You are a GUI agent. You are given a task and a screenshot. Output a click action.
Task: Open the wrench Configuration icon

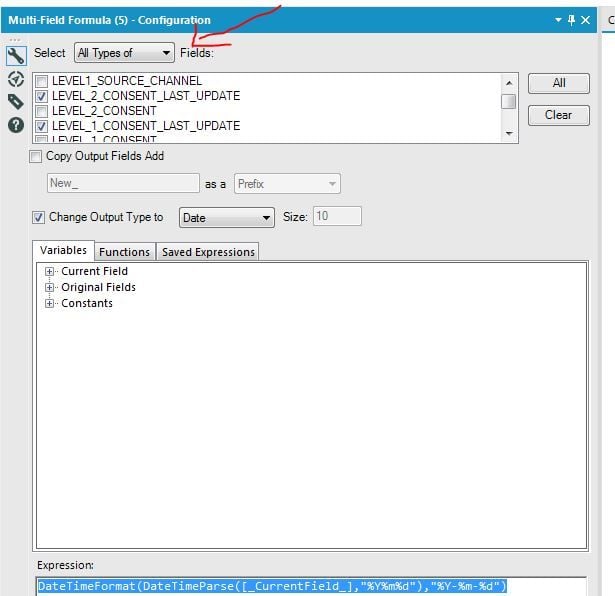coord(16,56)
